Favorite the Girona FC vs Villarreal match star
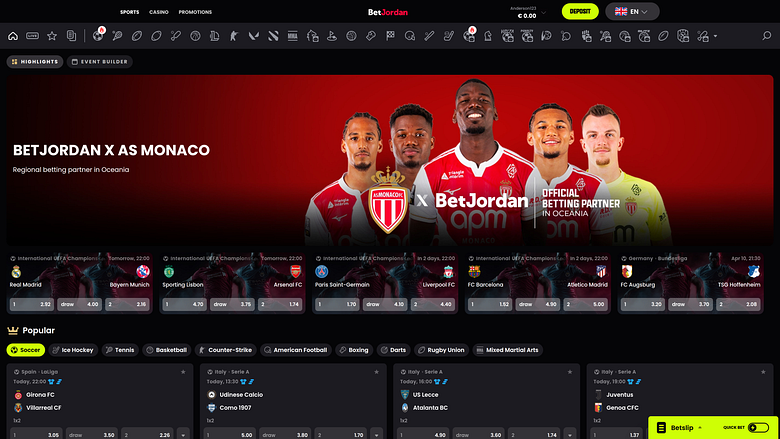This screenshot has width=780, height=439. [x=183, y=372]
